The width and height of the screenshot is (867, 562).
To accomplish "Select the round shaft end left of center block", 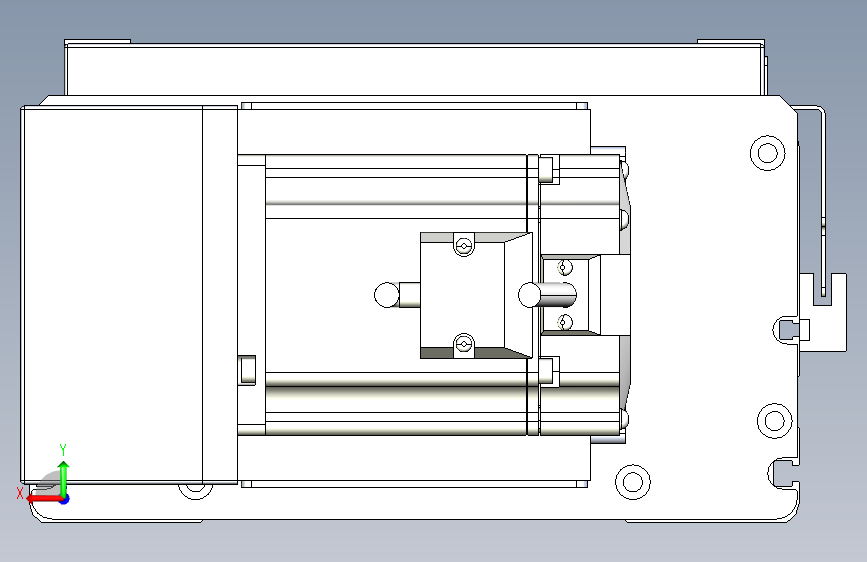I will pos(387,295).
